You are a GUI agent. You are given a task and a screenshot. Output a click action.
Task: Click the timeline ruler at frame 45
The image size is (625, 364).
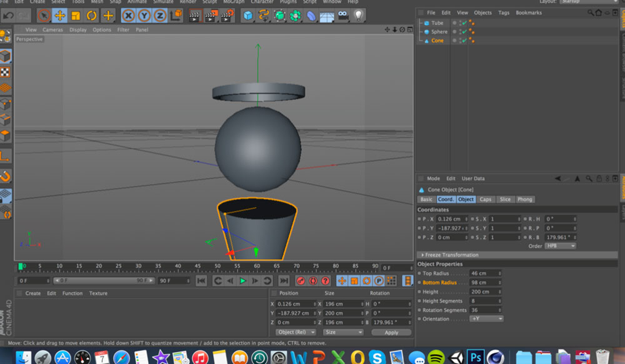pyautogui.click(x=197, y=267)
